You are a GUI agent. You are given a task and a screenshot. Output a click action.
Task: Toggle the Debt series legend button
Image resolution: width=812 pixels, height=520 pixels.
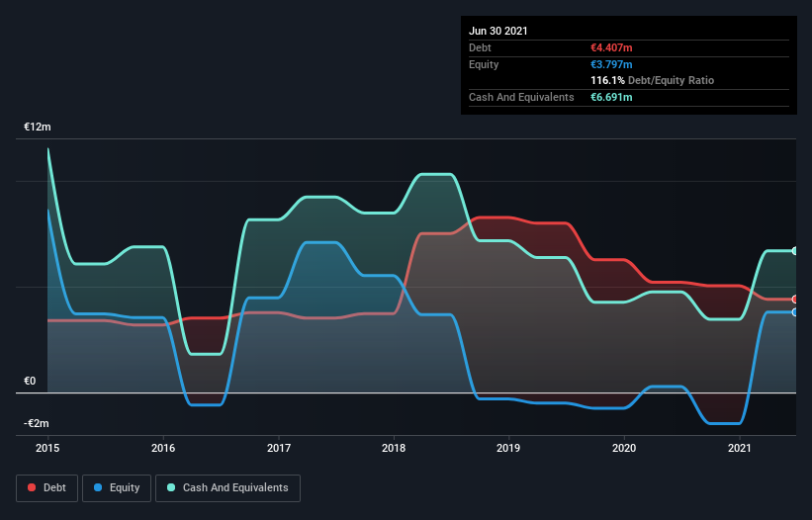tap(47, 488)
